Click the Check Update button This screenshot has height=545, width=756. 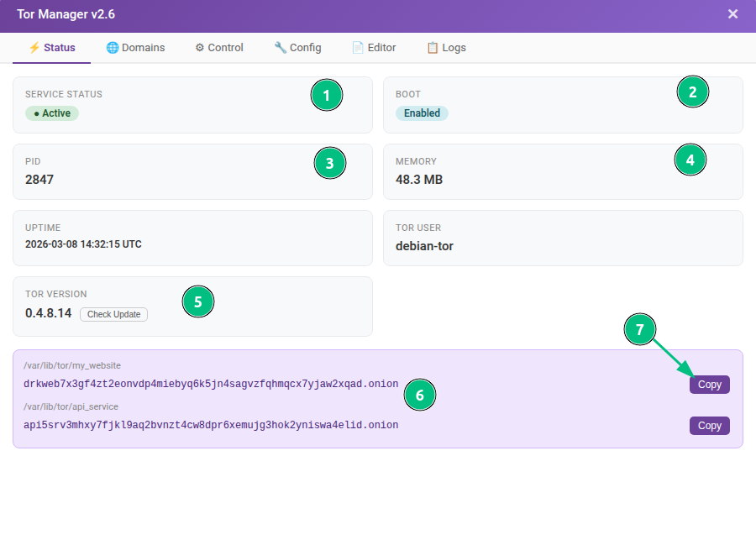113,314
